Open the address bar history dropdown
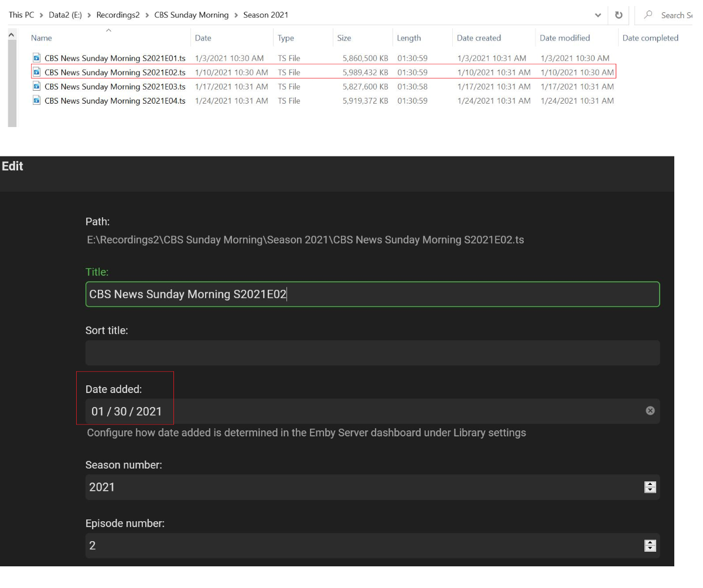The width and height of the screenshot is (703, 588). click(x=598, y=15)
